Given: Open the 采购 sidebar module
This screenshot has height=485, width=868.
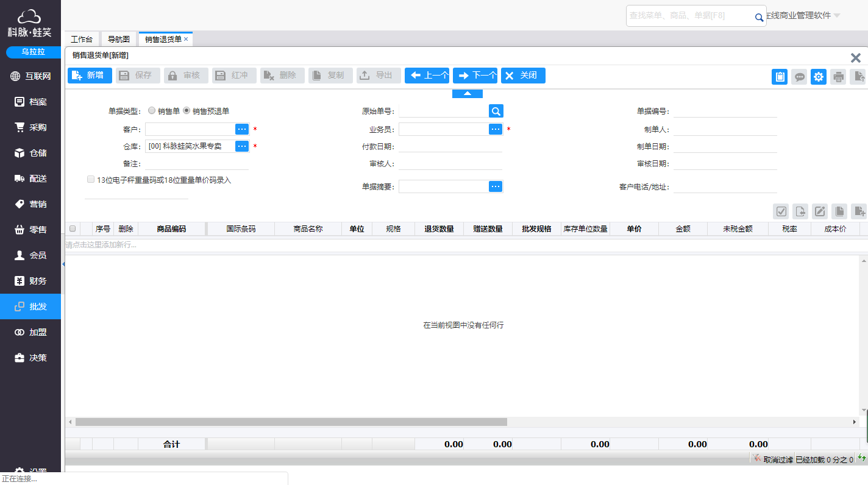Looking at the screenshot, I should point(30,127).
